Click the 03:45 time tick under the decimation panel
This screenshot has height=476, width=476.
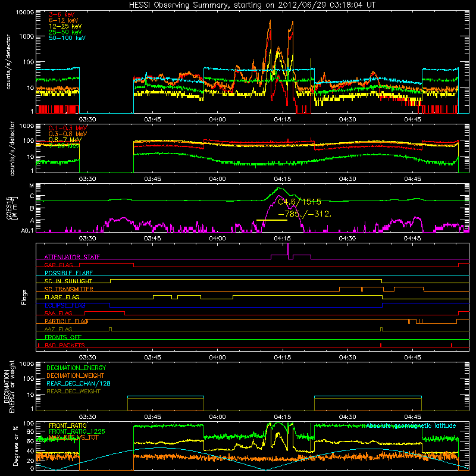pyautogui.click(x=152, y=417)
